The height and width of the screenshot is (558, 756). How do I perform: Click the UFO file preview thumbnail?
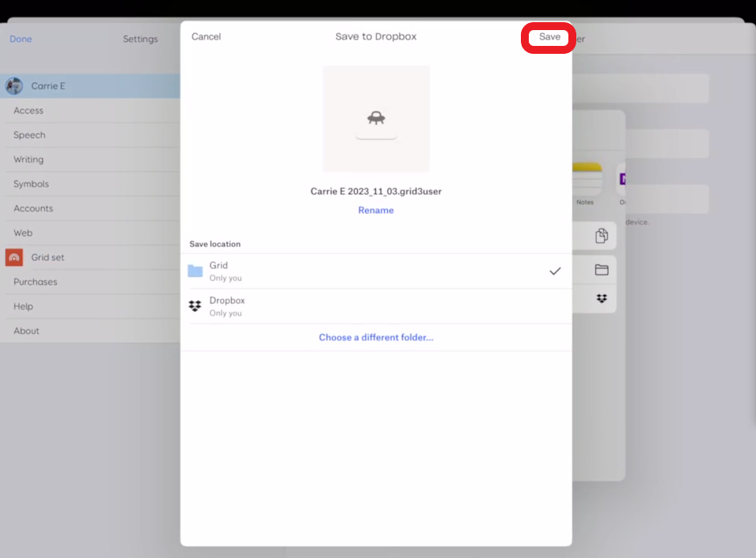click(376, 119)
